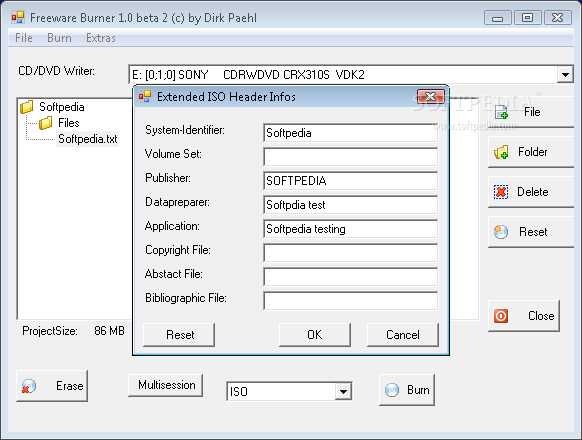Click the Datapreparer input field

(350, 205)
